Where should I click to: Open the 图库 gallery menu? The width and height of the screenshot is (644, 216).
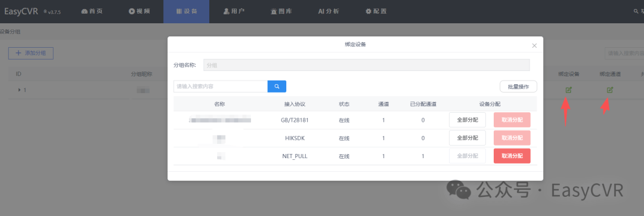[x=281, y=11]
